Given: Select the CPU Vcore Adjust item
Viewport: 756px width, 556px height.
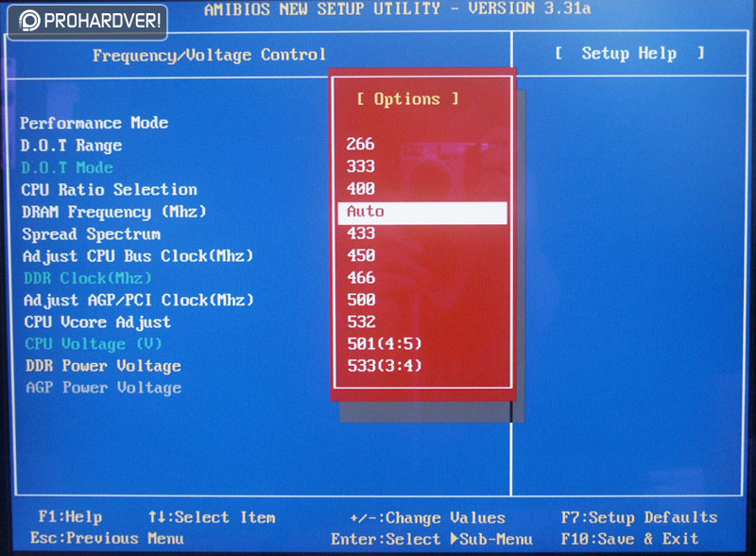Looking at the screenshot, I should click(98, 322).
